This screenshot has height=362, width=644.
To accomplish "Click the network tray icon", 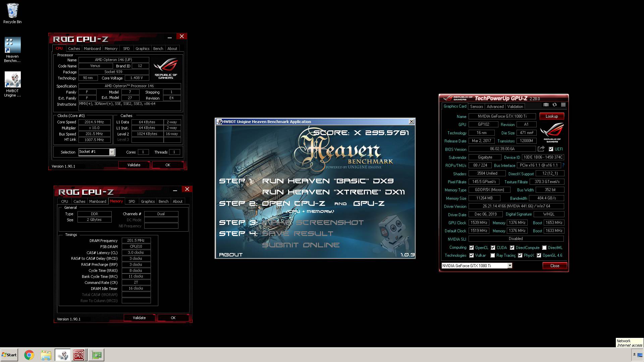I will coord(640,355).
